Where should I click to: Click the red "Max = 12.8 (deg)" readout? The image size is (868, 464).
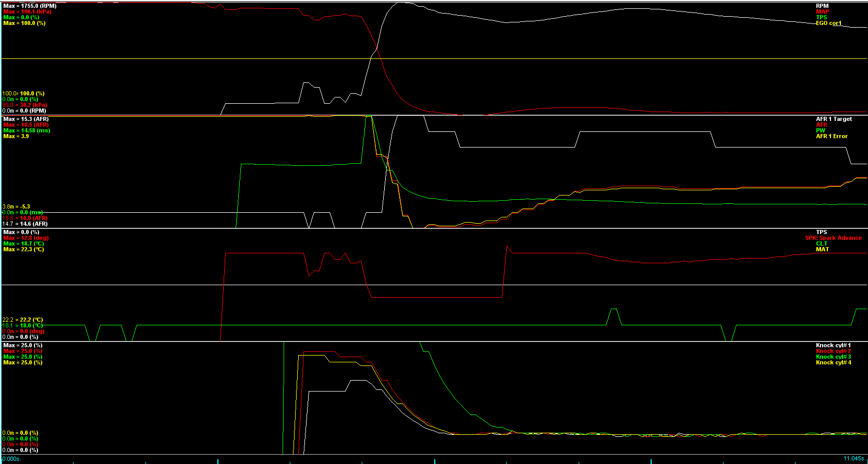point(26,238)
